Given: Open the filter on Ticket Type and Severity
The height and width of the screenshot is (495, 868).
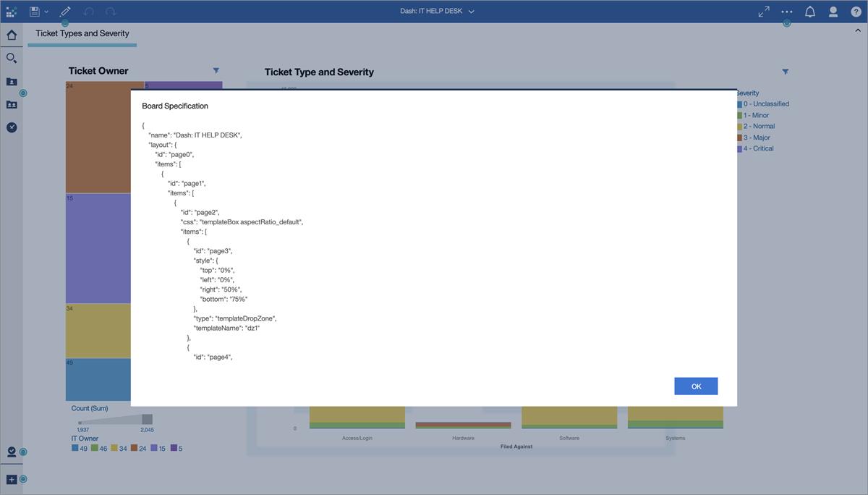Looking at the screenshot, I should pyautogui.click(x=786, y=72).
